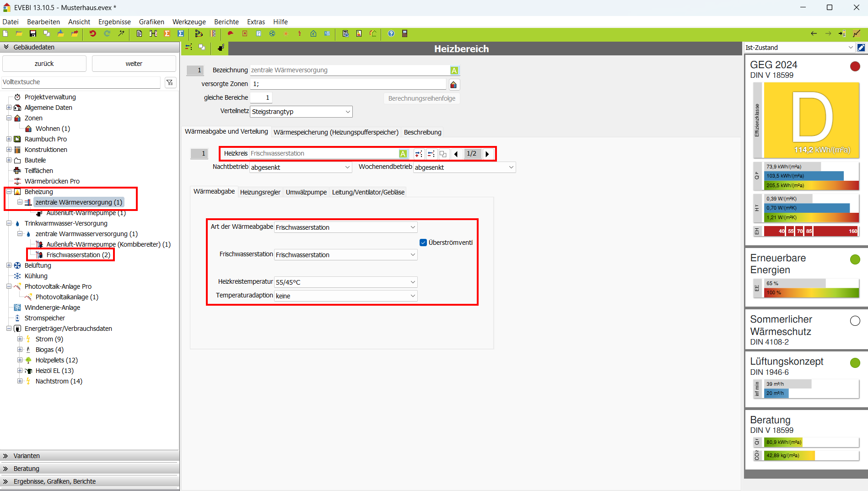Go to next Heizkreis with right arrow
This screenshot has width=868, height=491.
[487, 154]
